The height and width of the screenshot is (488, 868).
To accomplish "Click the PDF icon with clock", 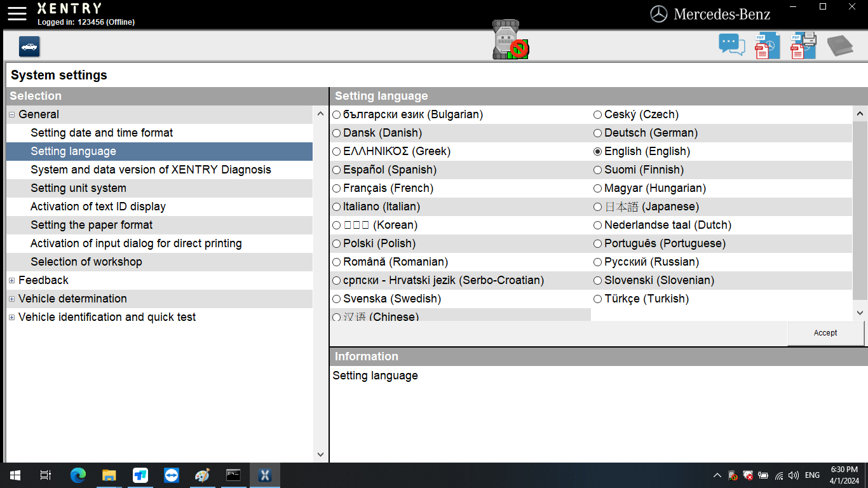I will pos(767,45).
